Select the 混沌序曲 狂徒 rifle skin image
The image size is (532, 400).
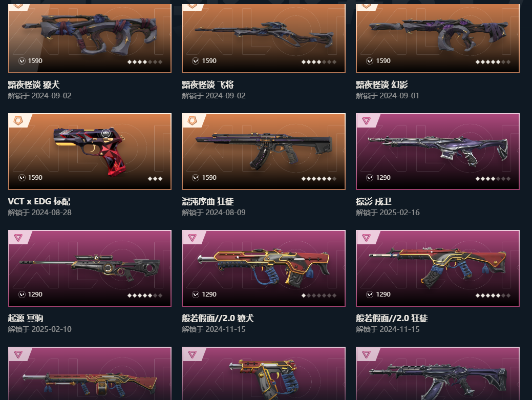coord(264,151)
